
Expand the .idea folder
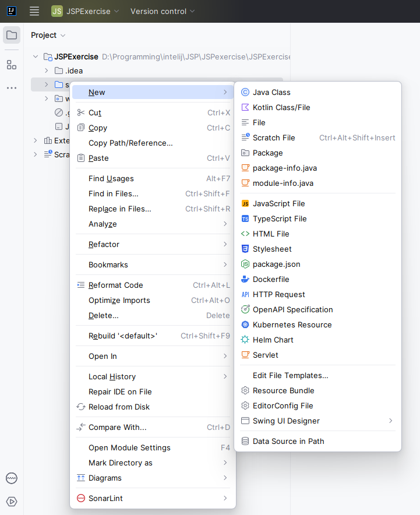46,70
